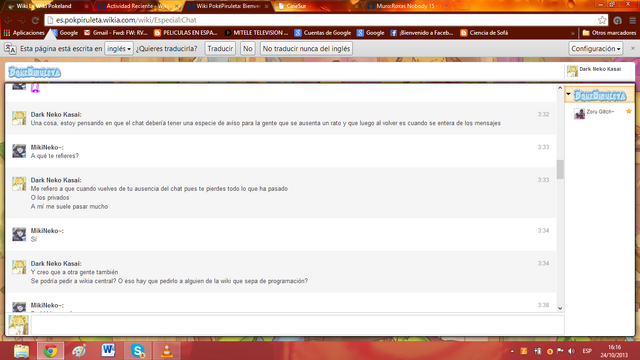
Task: Click Dark Neko Kasai avatar at 3:32 message
Action: click(19, 118)
